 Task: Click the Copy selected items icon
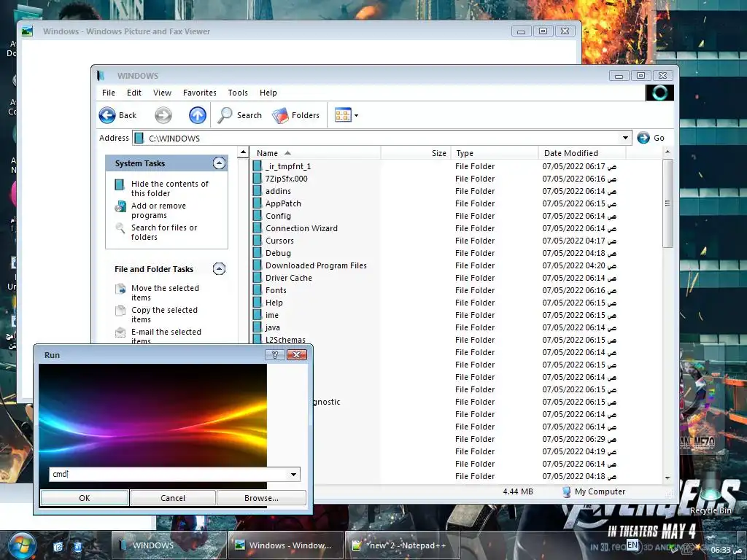coord(120,311)
